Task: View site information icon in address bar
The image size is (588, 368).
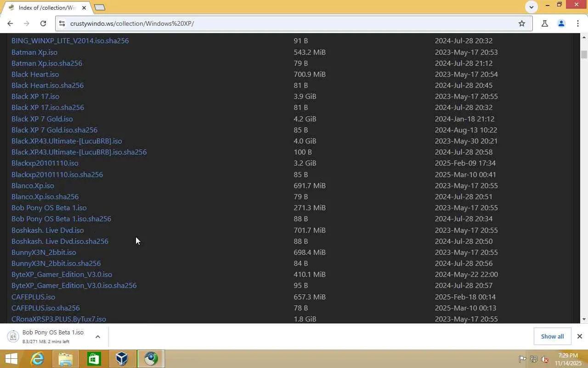Action: (62, 23)
